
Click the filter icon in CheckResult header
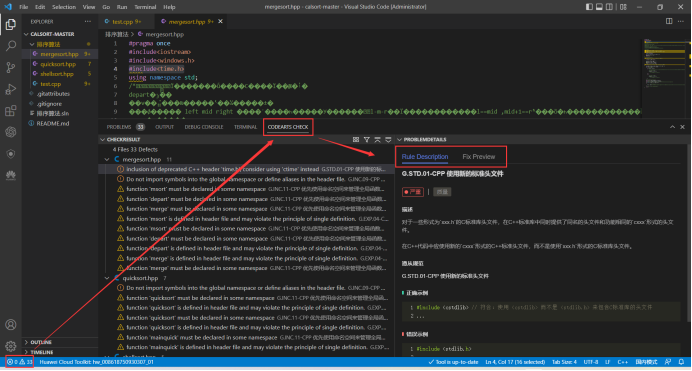[x=367, y=139]
